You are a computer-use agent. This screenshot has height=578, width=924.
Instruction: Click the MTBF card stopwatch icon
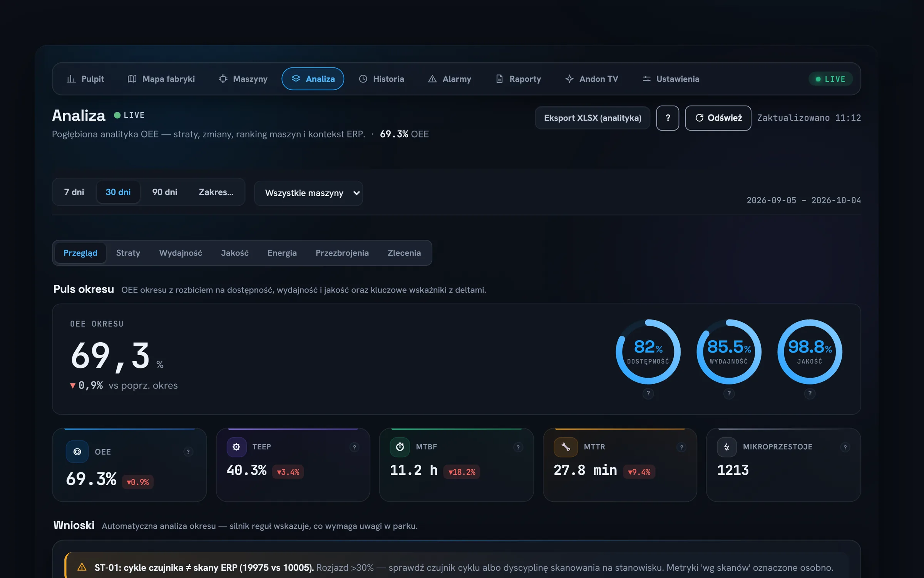400,447
